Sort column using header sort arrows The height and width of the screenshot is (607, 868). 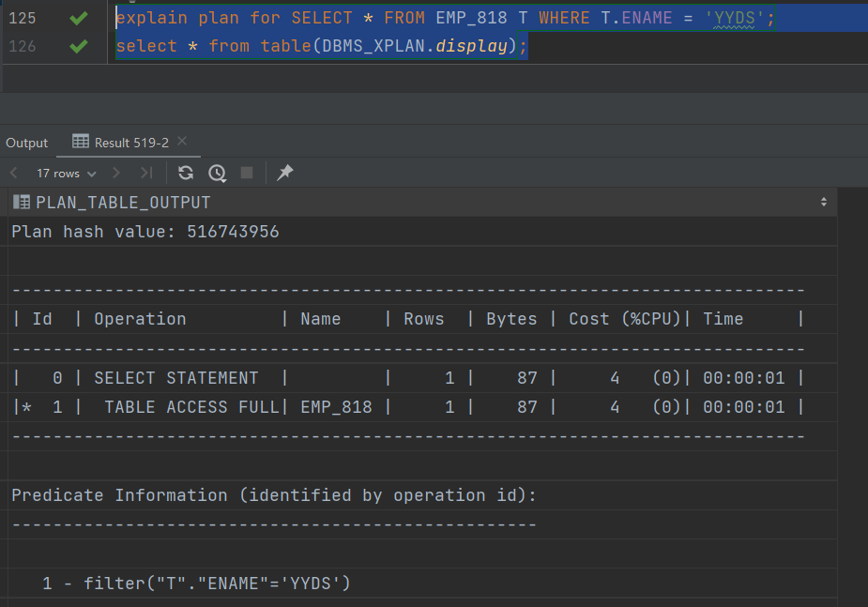(x=824, y=203)
